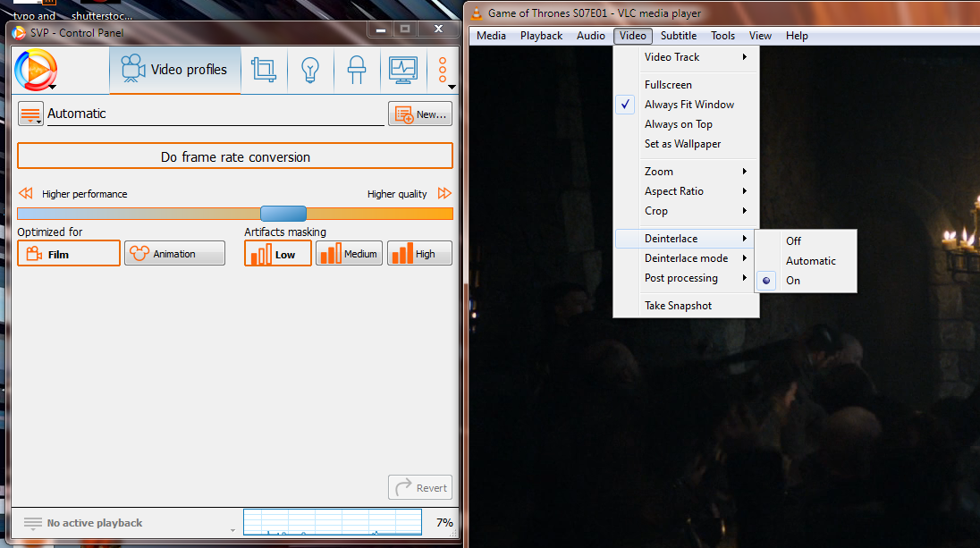Click the performance-quality slider handle

point(283,214)
